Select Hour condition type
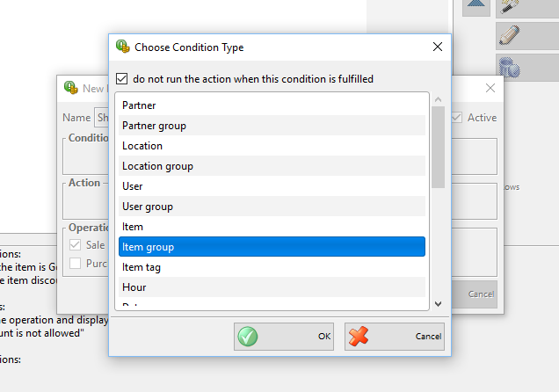The height and width of the screenshot is (392, 559). (x=272, y=287)
